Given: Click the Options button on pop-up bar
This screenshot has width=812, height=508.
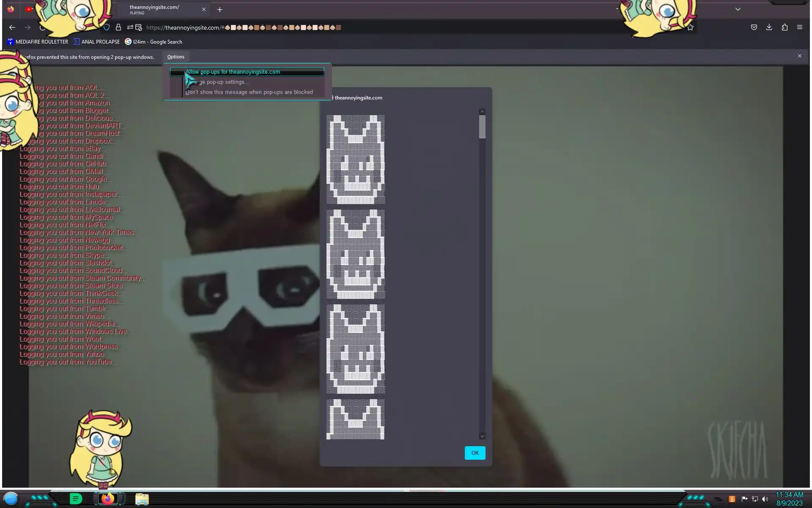Looking at the screenshot, I should click(176, 57).
